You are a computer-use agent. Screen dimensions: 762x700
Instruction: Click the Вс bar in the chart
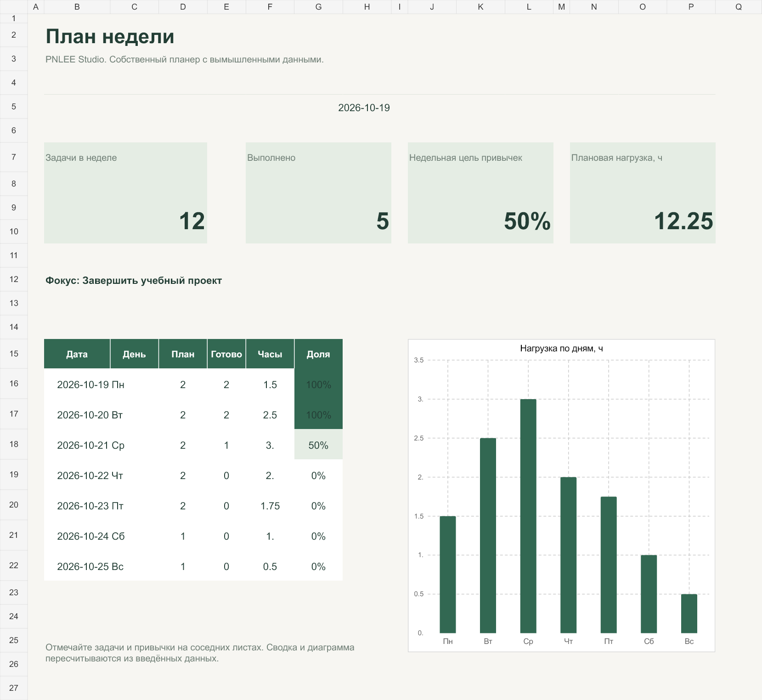[x=689, y=614]
